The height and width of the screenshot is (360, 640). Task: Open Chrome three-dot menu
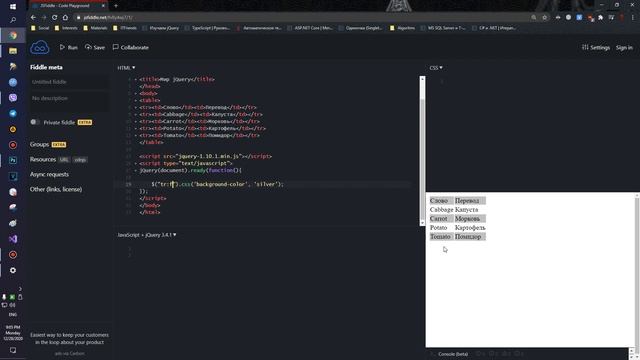pyautogui.click(x=633, y=18)
